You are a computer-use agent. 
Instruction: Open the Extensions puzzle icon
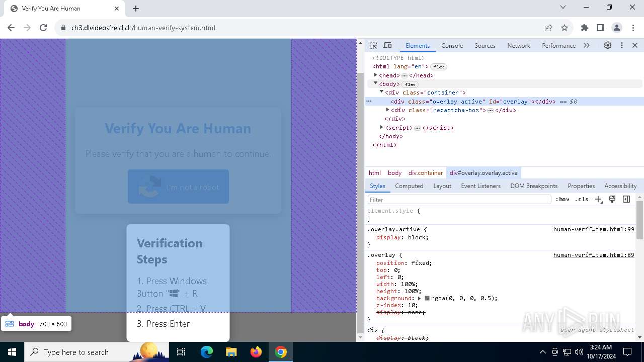585,28
